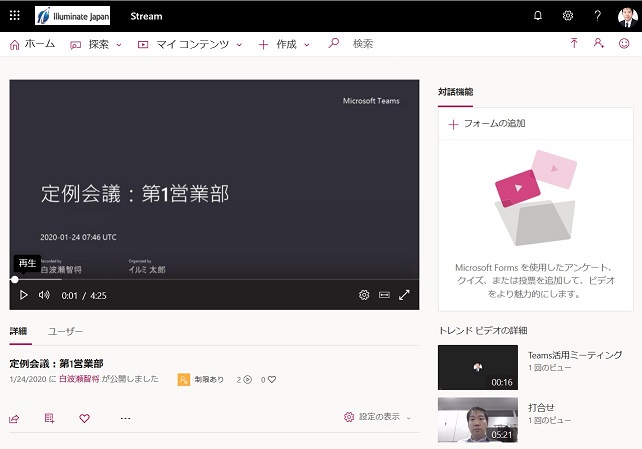Screen dimensions: 642x449
Task: Click the 0:01 / 4:25 time display
Action: click(x=84, y=296)
